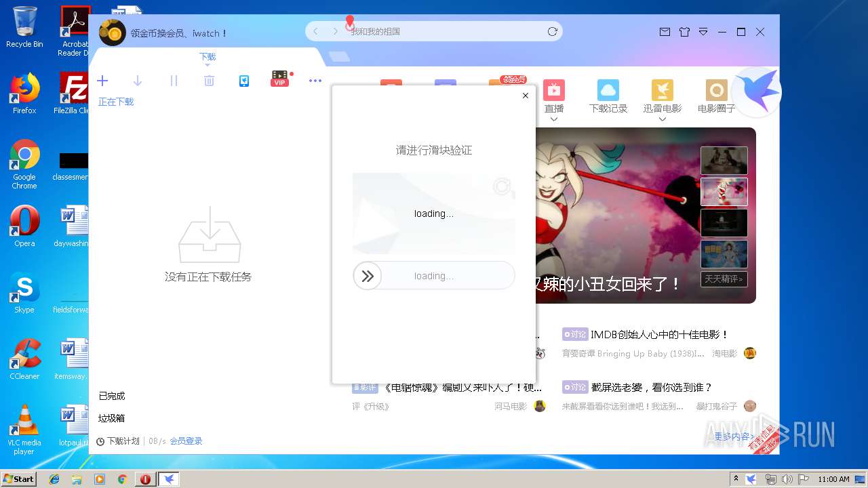The image size is (868, 488).
Task: Click the 天天精评 button
Action: point(724,279)
